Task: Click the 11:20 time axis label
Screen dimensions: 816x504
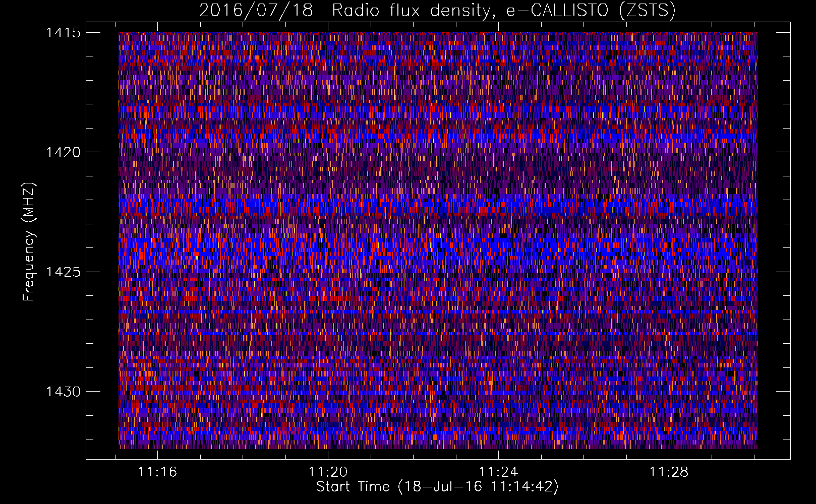Action: tap(328, 472)
